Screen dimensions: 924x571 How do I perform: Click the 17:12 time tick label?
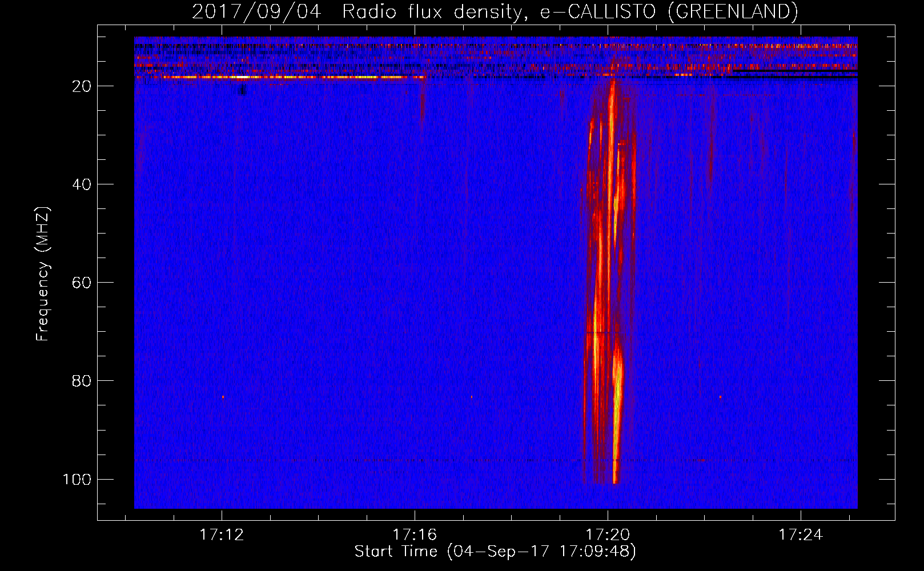coord(222,535)
